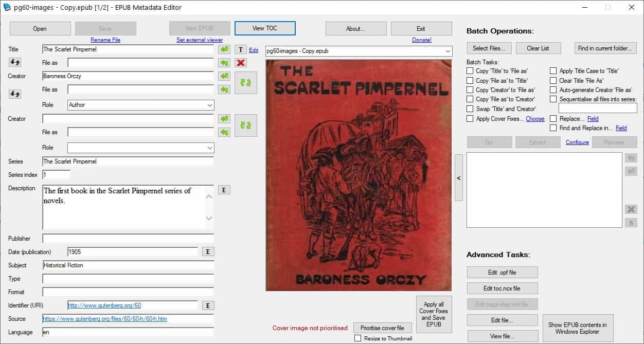The image size is (644, 344).
Task: Click the E button next to Description
Action: (x=224, y=190)
